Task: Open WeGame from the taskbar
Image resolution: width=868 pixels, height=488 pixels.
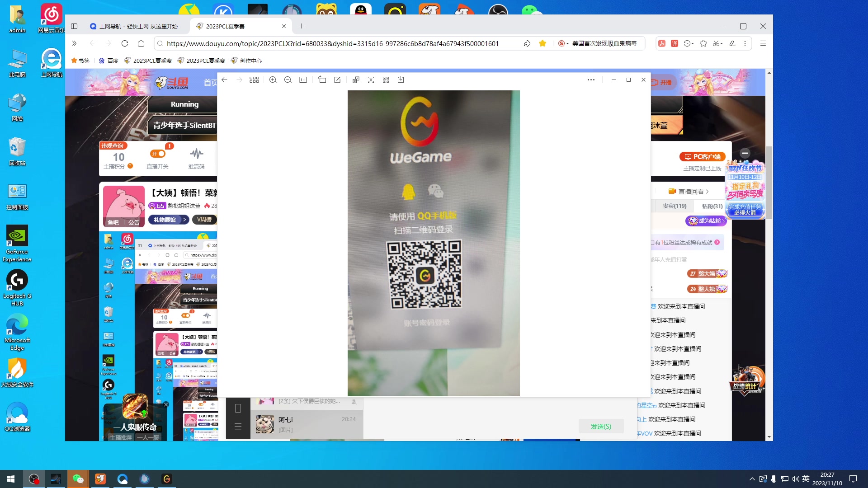Action: tap(167, 479)
